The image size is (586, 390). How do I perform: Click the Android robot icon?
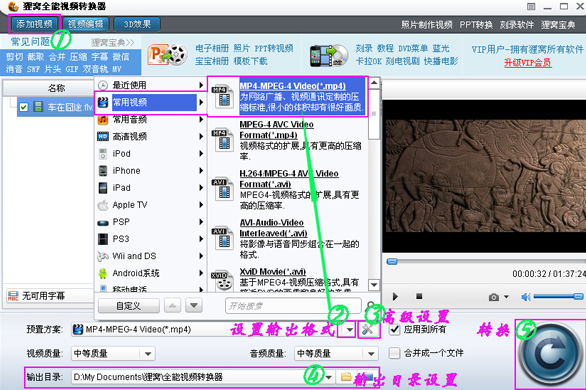click(x=103, y=273)
